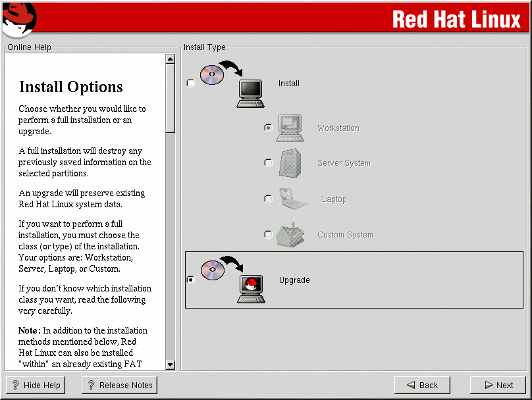Select the Install radio button
This screenshot has width=532, height=400.
pos(191,84)
